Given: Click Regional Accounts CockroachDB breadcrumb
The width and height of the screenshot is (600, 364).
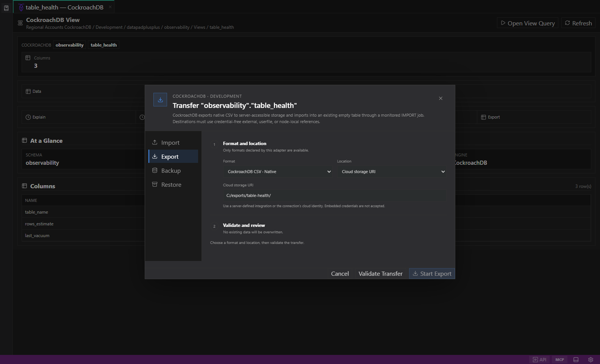Looking at the screenshot, I should [x=59, y=27].
